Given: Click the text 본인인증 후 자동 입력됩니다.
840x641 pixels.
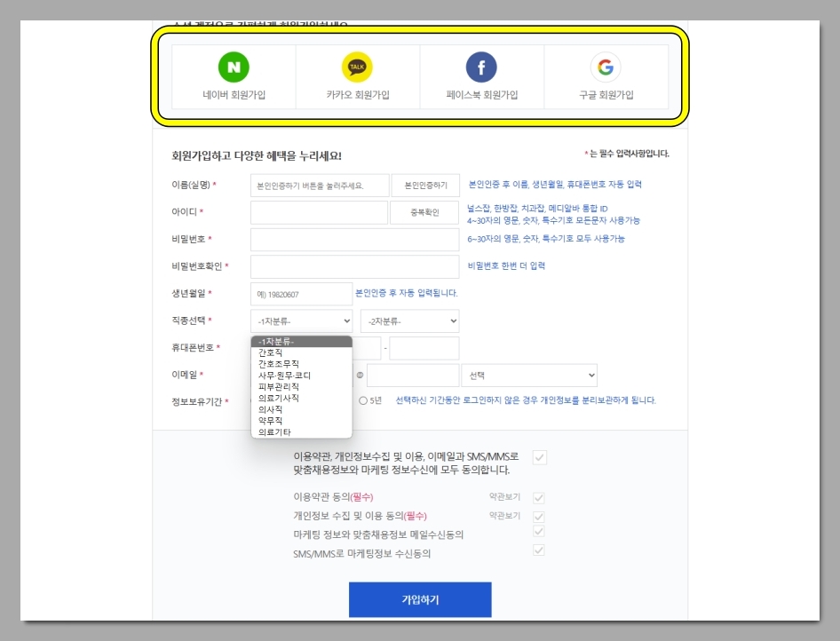Looking at the screenshot, I should pos(407,293).
